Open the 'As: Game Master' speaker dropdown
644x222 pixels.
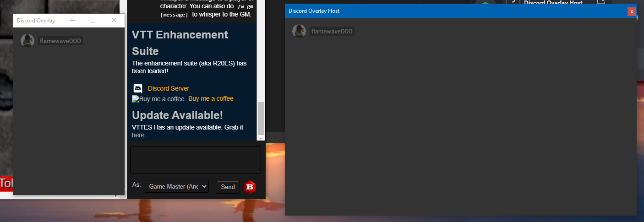pyautogui.click(x=177, y=186)
